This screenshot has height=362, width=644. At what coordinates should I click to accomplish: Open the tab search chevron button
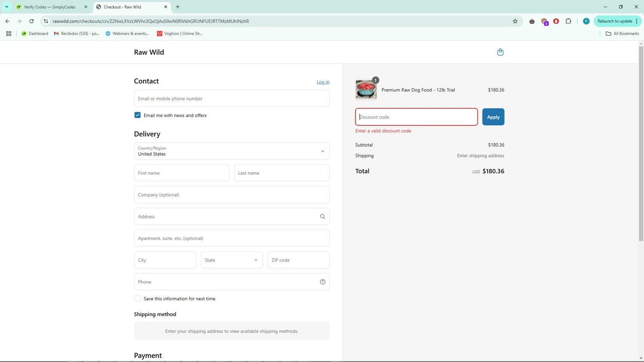pos(7,7)
